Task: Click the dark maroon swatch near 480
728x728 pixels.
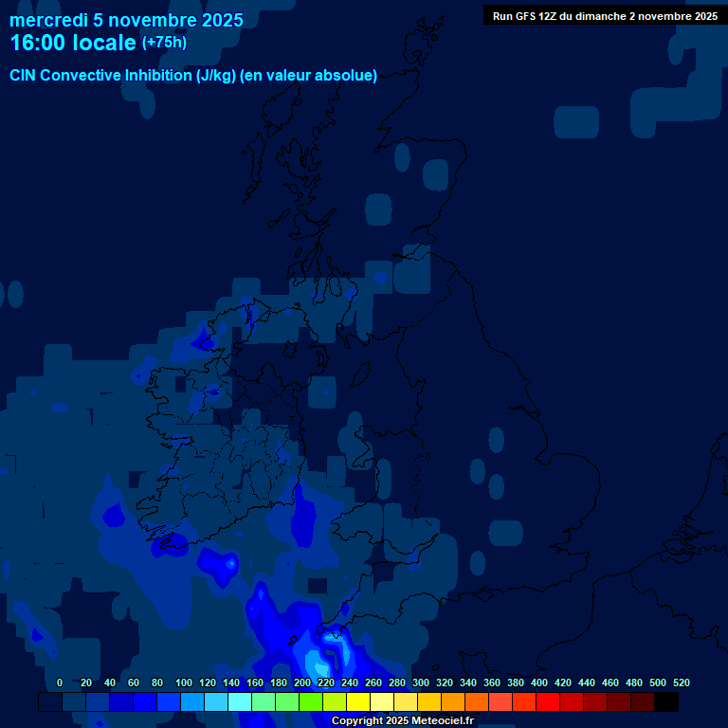Action: [643, 702]
